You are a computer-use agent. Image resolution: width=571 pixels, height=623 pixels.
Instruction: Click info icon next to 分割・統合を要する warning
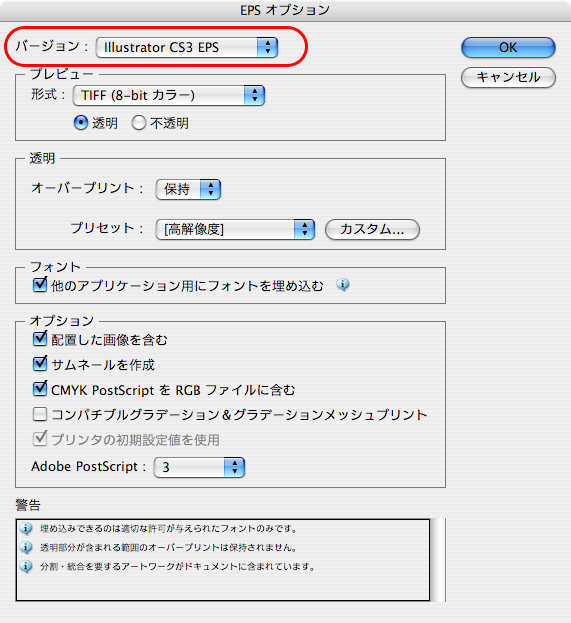pos(26,567)
